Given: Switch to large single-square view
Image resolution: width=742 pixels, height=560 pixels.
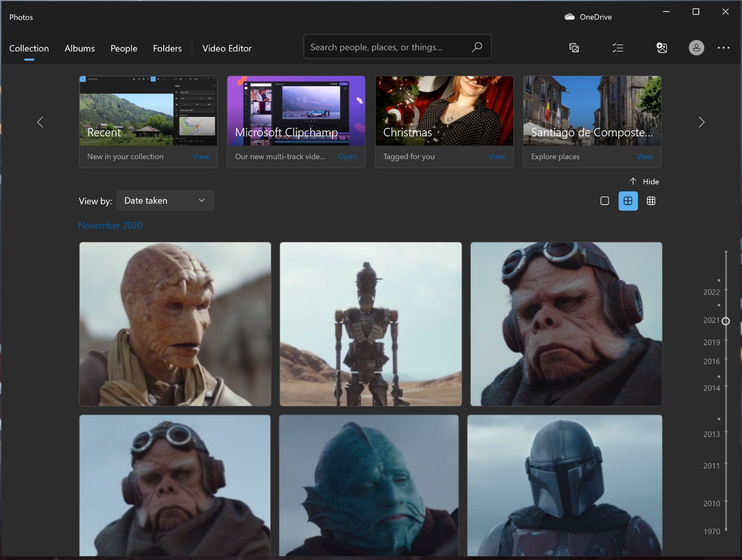Looking at the screenshot, I should (605, 201).
